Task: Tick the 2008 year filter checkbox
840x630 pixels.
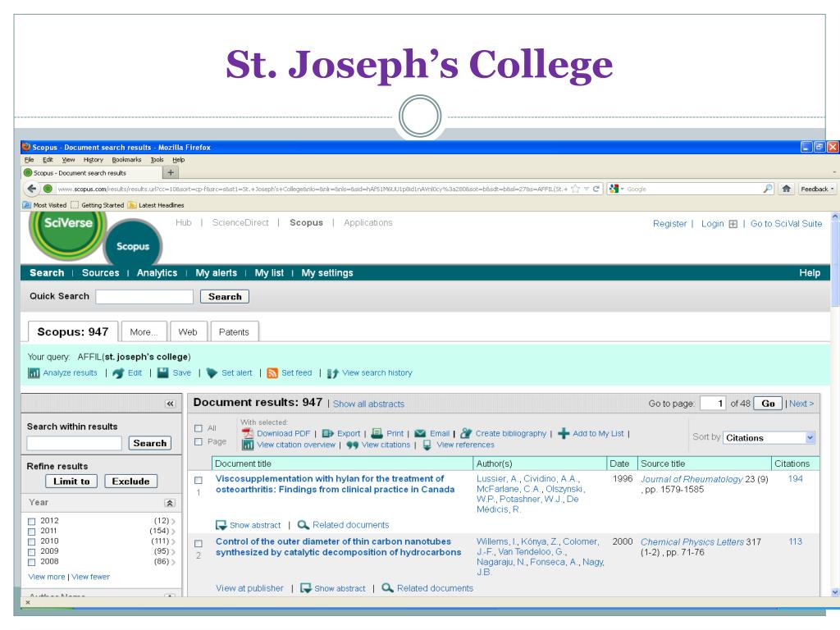Action: pyautogui.click(x=32, y=562)
